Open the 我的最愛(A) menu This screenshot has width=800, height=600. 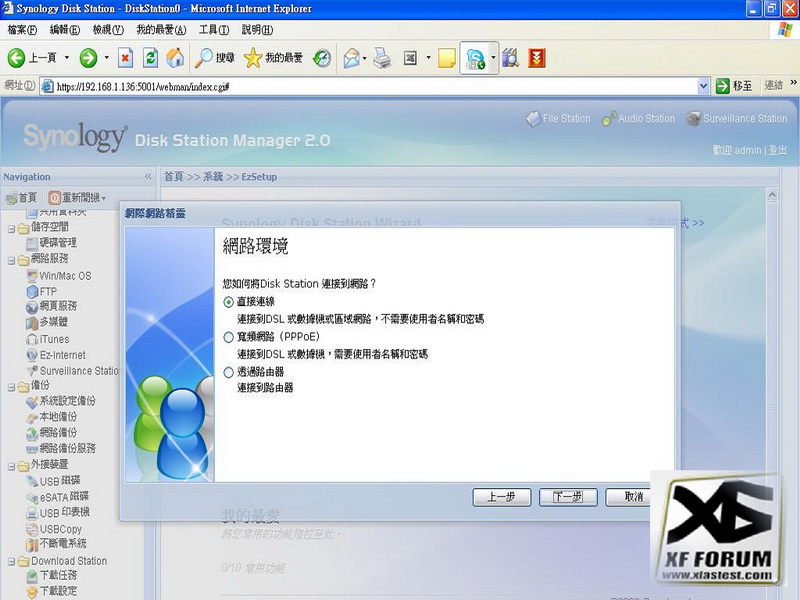coord(161,30)
